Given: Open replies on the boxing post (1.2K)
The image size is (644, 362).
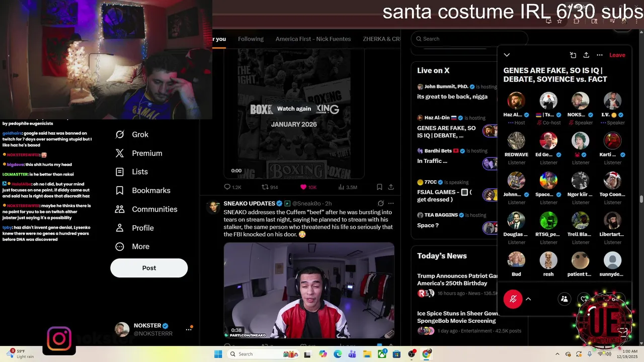Looking at the screenshot, I should 232,187.
